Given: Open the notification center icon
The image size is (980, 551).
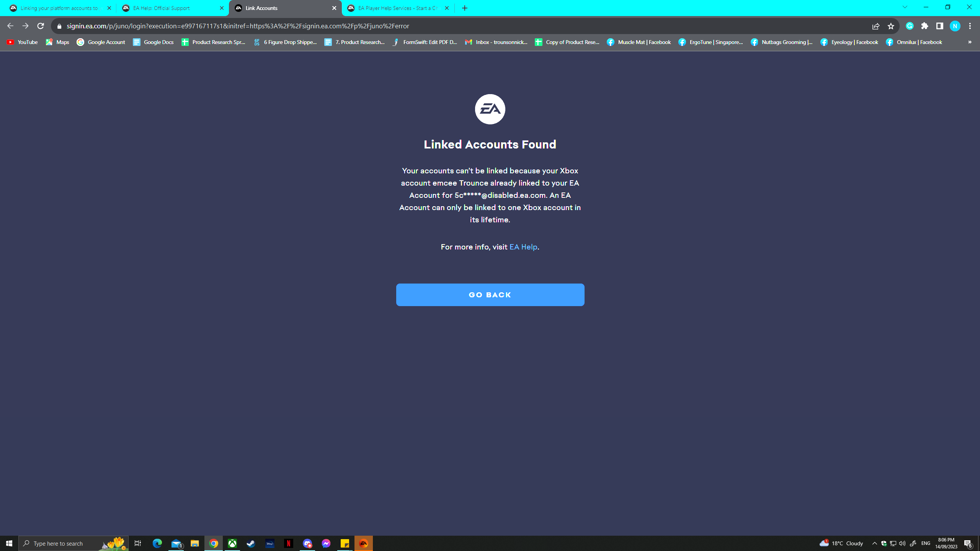Looking at the screenshot, I should (968, 543).
